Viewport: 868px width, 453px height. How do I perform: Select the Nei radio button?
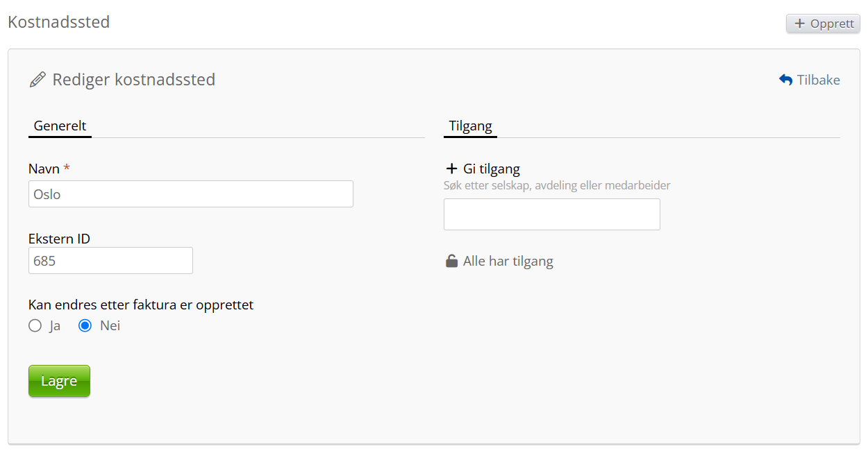pos(85,325)
